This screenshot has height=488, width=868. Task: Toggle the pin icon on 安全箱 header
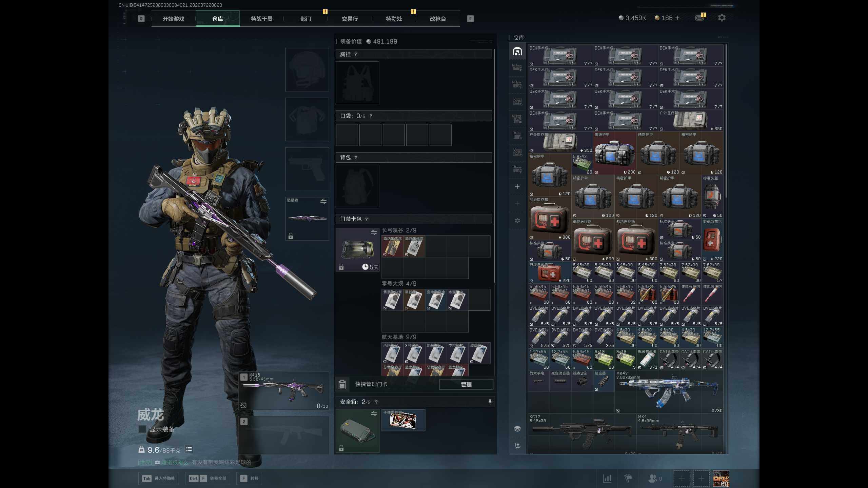490,402
